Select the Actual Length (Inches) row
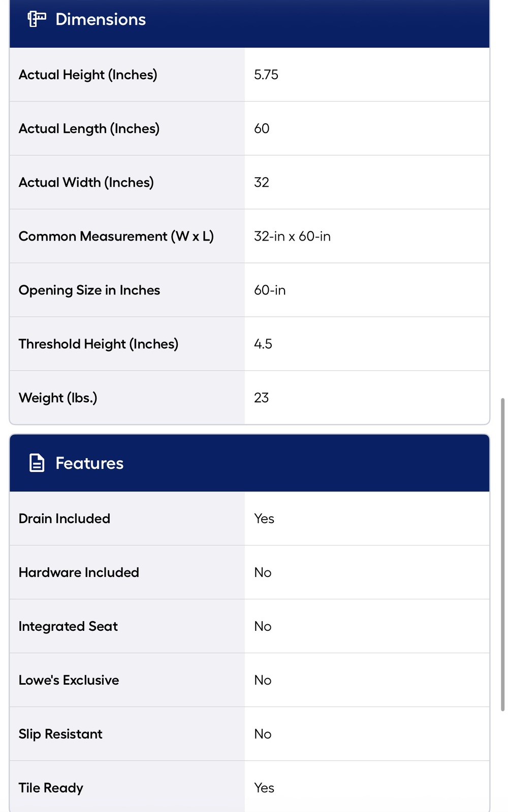Screen dimensions: 508x812 249,128
